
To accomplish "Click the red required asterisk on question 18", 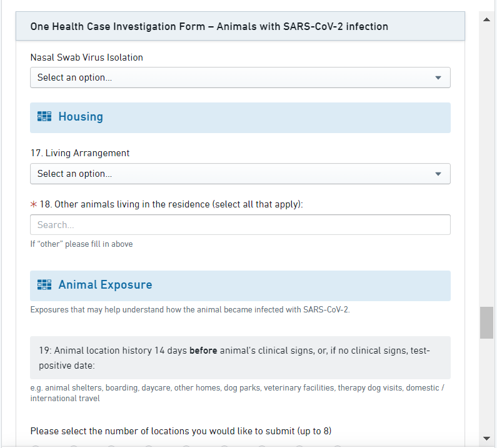I will tap(34, 205).
